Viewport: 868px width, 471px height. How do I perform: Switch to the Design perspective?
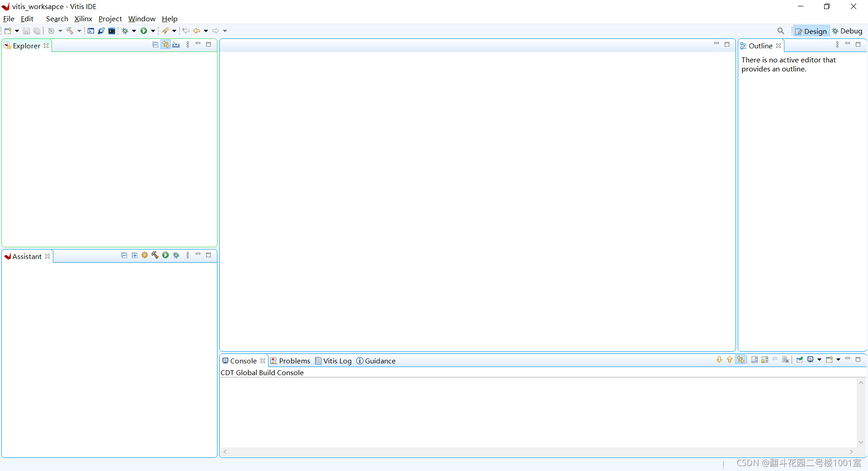click(811, 31)
